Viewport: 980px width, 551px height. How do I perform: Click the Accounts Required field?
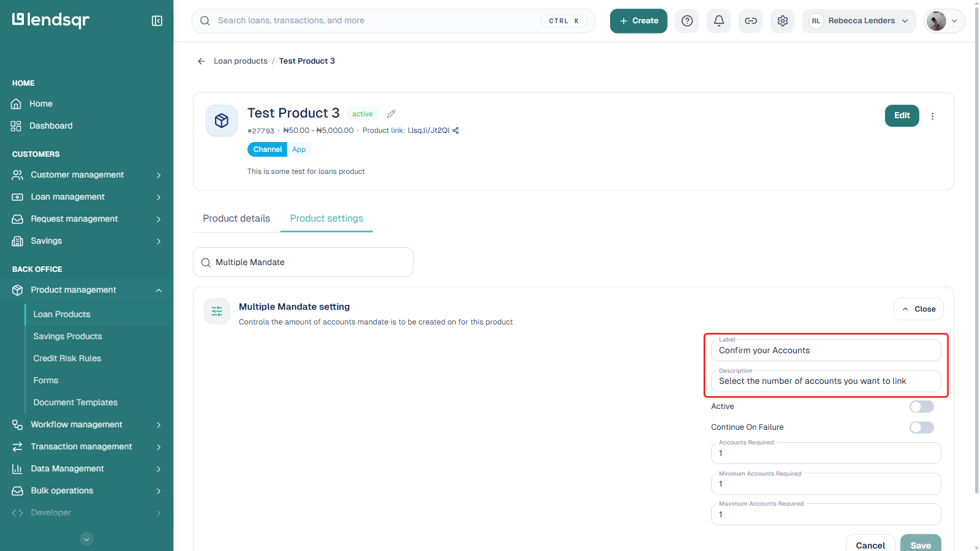point(826,453)
